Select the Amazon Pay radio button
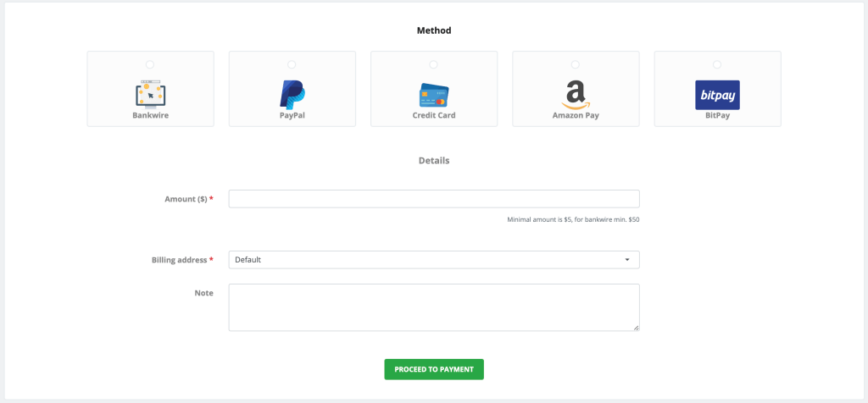This screenshot has height=403, width=868. (576, 64)
